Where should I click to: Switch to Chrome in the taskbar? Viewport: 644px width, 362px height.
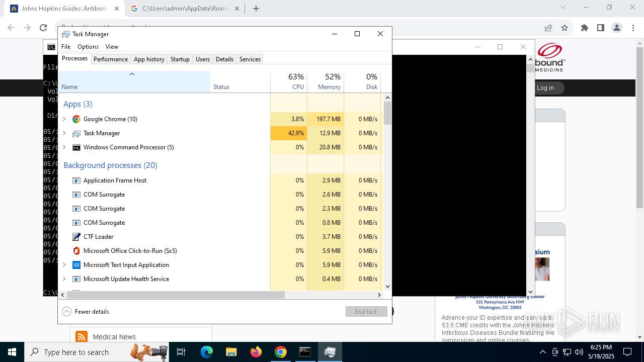click(281, 352)
